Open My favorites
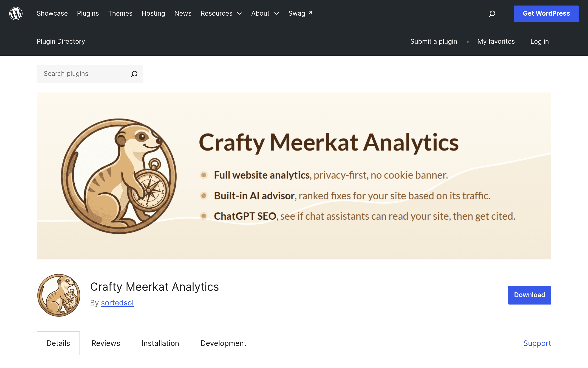 [x=496, y=41]
